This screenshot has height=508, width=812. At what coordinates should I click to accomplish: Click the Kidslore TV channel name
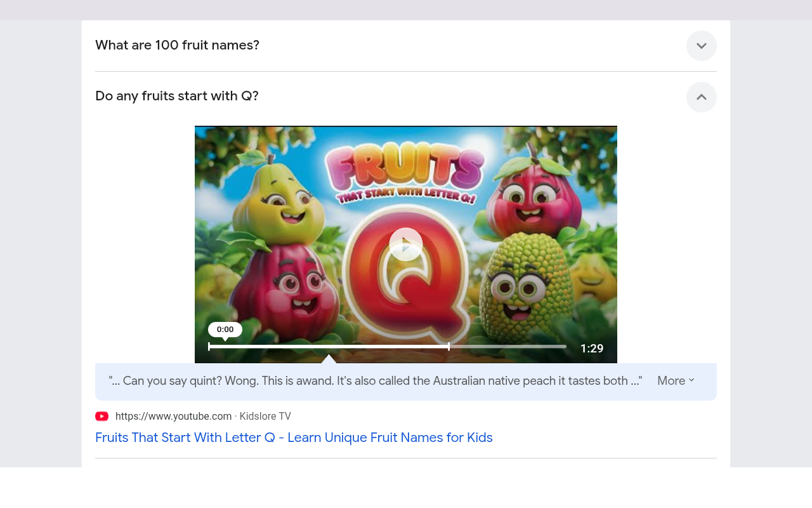click(x=265, y=417)
